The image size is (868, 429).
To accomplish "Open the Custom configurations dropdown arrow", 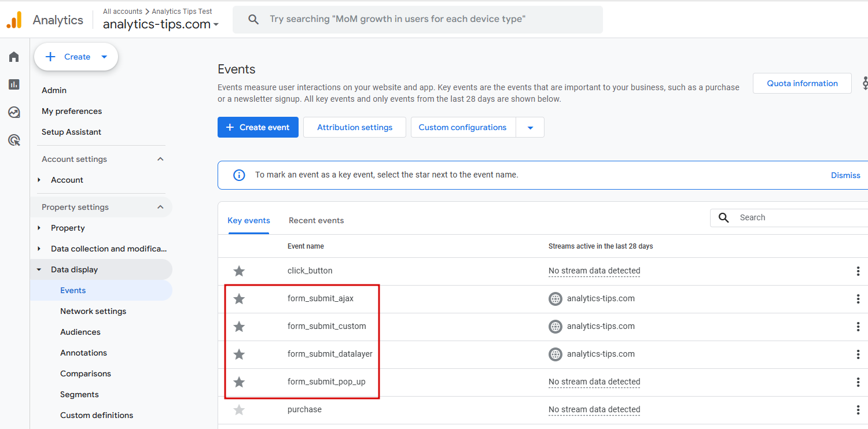I will 530,128.
